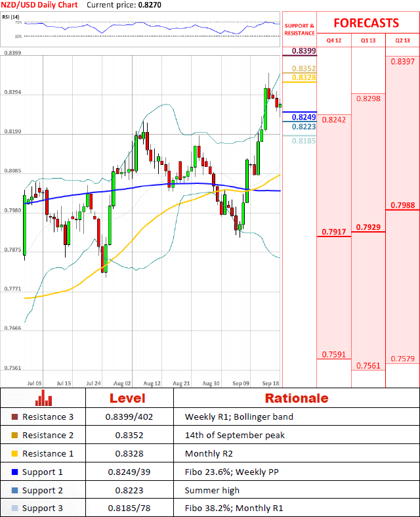Screen dimensions: 420x517
Task: Click the Resistance 1 row label
Action: pyautogui.click(x=48, y=454)
